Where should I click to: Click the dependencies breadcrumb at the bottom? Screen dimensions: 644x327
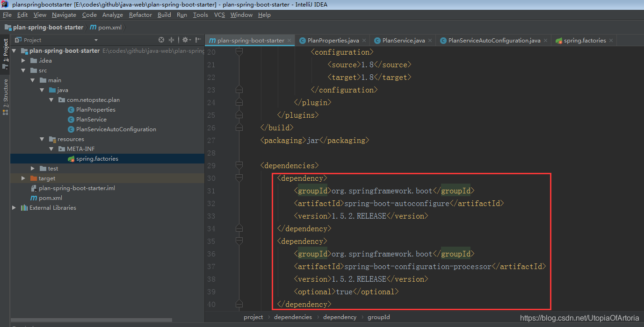coord(293,317)
